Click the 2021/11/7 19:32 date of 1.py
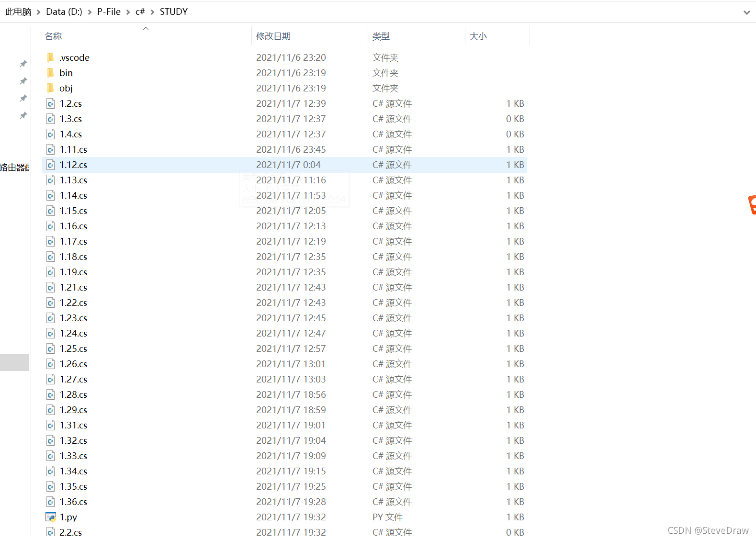The height and width of the screenshot is (539, 756). coord(291,517)
